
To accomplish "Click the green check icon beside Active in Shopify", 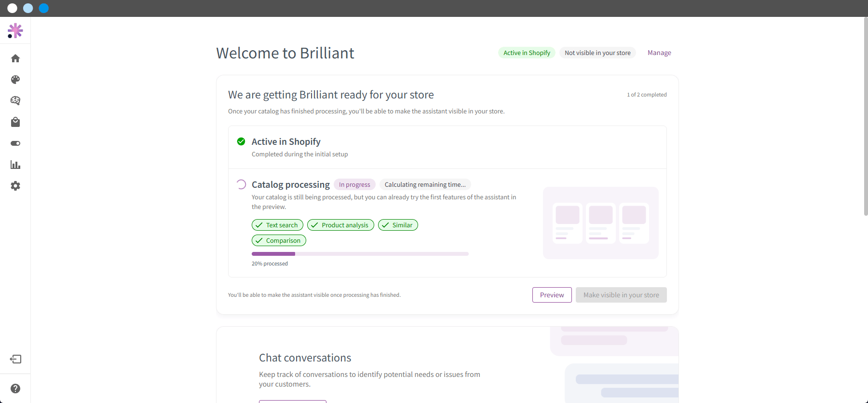I will coord(241,141).
